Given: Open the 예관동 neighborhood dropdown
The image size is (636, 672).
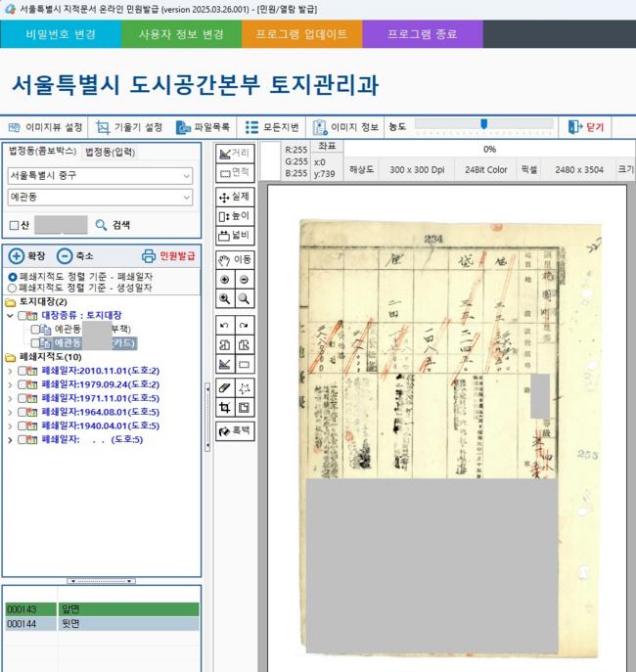Looking at the screenshot, I should 100,198.
